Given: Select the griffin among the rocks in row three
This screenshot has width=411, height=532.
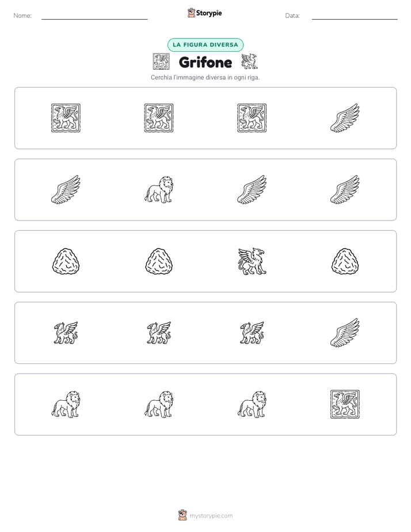Looking at the screenshot, I should click(252, 261).
